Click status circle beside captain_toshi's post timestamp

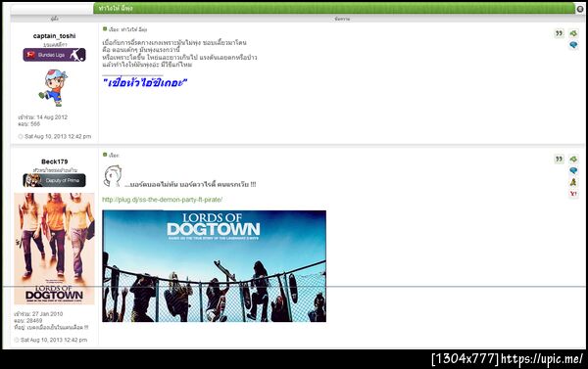pos(21,136)
